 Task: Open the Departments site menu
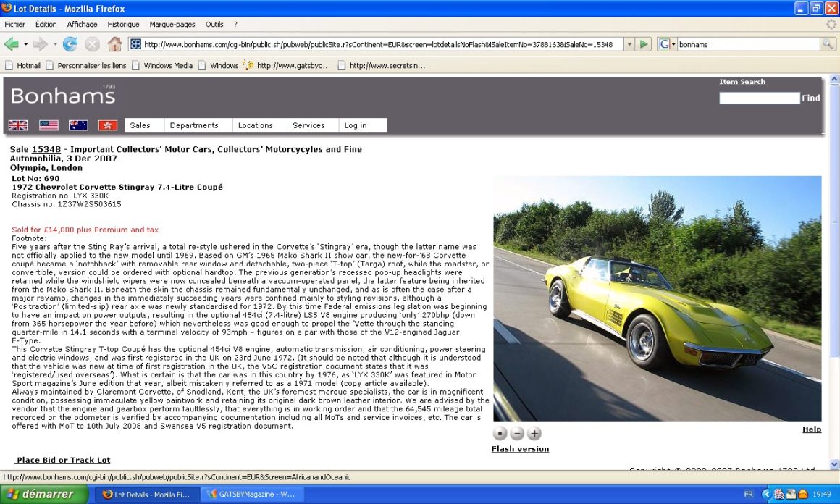click(194, 125)
